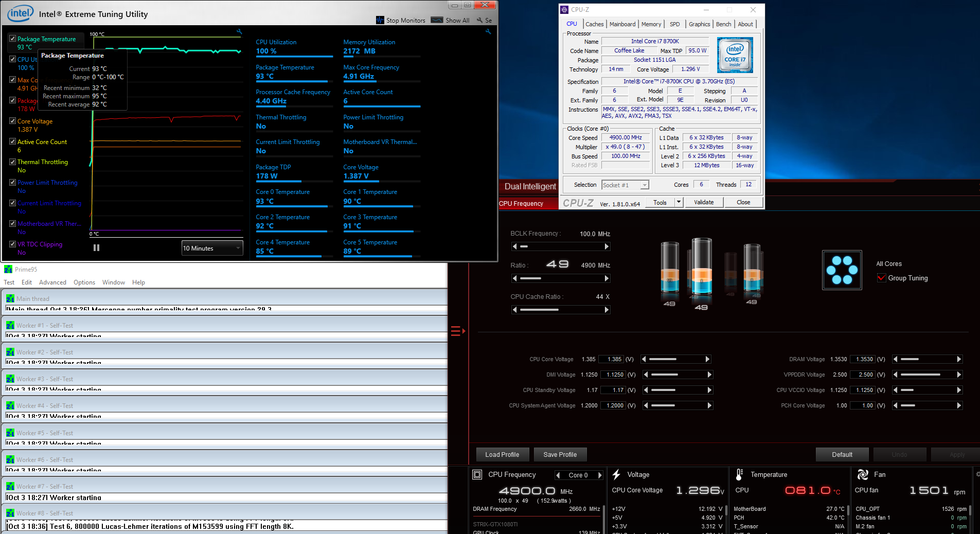Click Close button in CPU-Z

[x=743, y=202]
